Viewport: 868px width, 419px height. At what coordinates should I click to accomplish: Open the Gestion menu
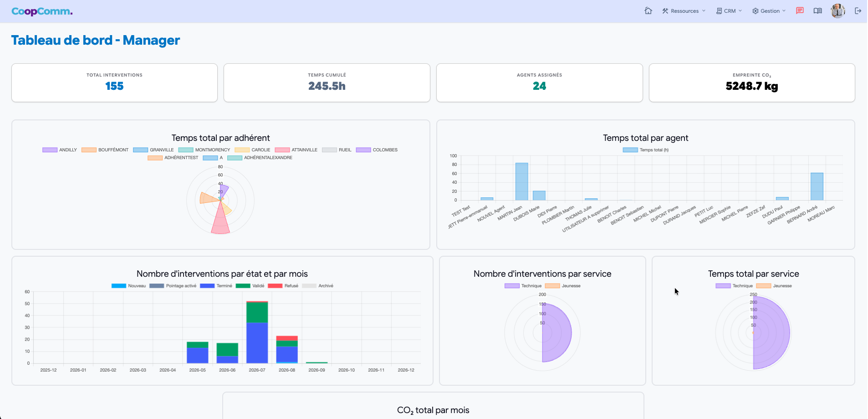[769, 11]
